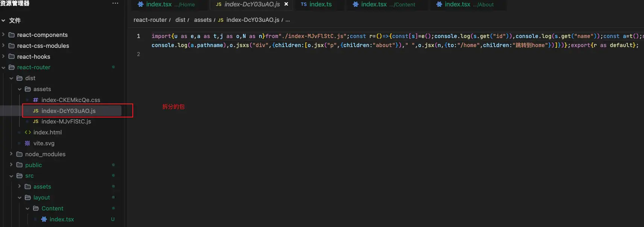Expand the react-components folder
Viewport: 644px width, 227px height.
click(x=3, y=35)
